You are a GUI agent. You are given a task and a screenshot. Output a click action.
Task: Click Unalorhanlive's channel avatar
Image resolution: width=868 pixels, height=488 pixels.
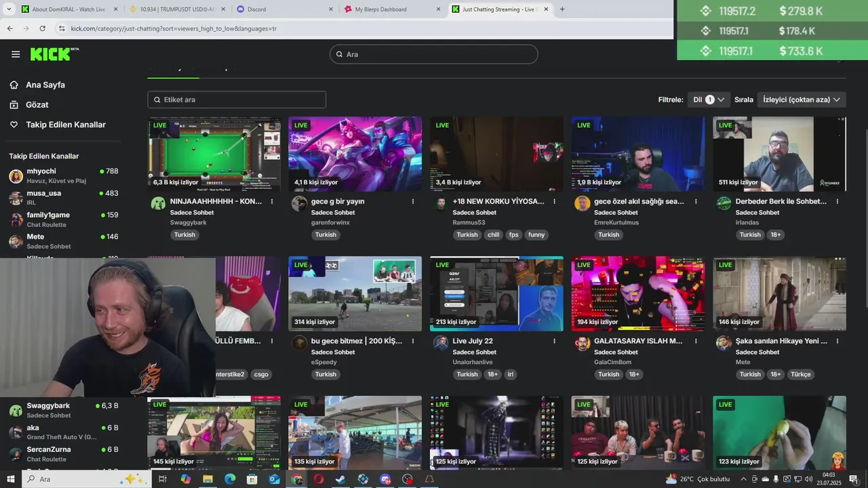click(x=441, y=343)
